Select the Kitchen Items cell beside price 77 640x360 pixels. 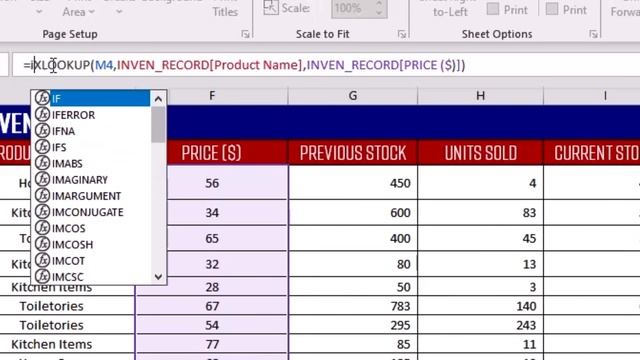pyautogui.click(x=67, y=344)
